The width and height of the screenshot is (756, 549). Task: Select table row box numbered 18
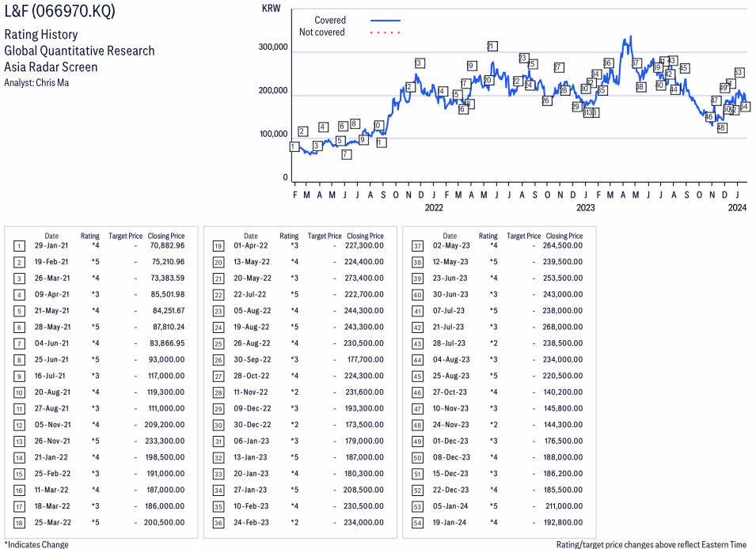point(18,522)
